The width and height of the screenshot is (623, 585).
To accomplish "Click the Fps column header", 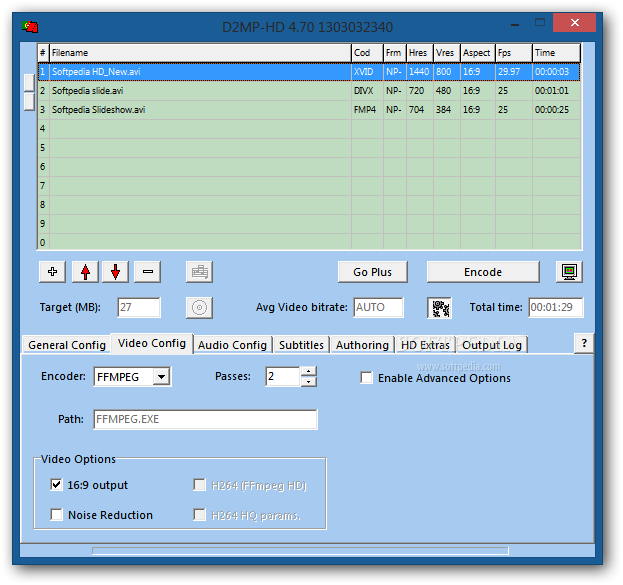I will click(514, 53).
